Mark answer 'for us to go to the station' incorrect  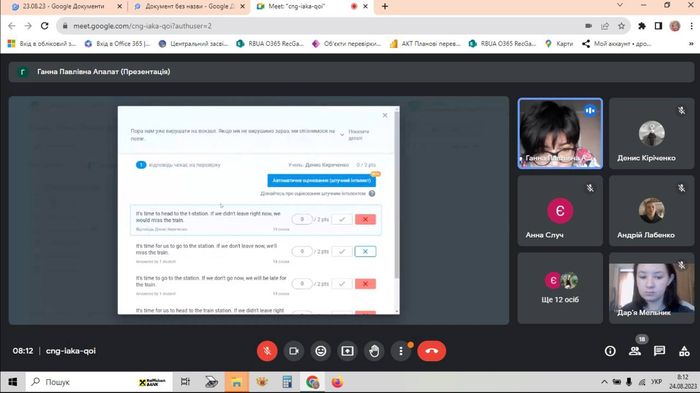pyautogui.click(x=365, y=251)
